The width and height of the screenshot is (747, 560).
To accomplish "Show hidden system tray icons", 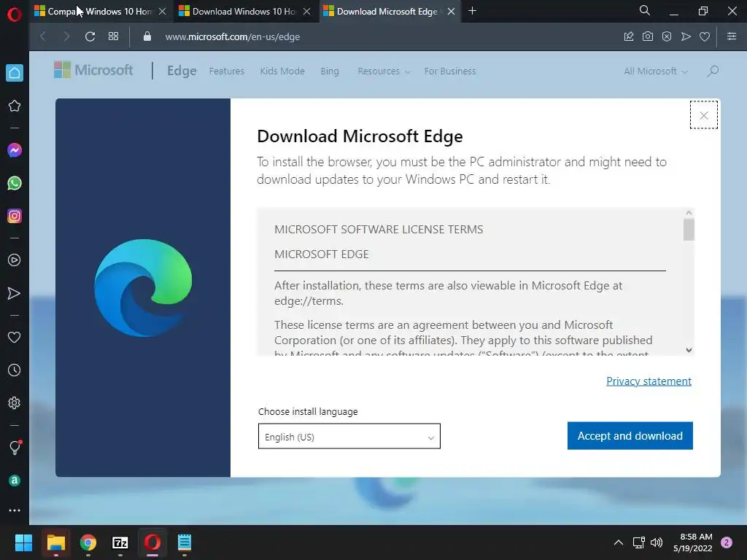I will point(619,542).
